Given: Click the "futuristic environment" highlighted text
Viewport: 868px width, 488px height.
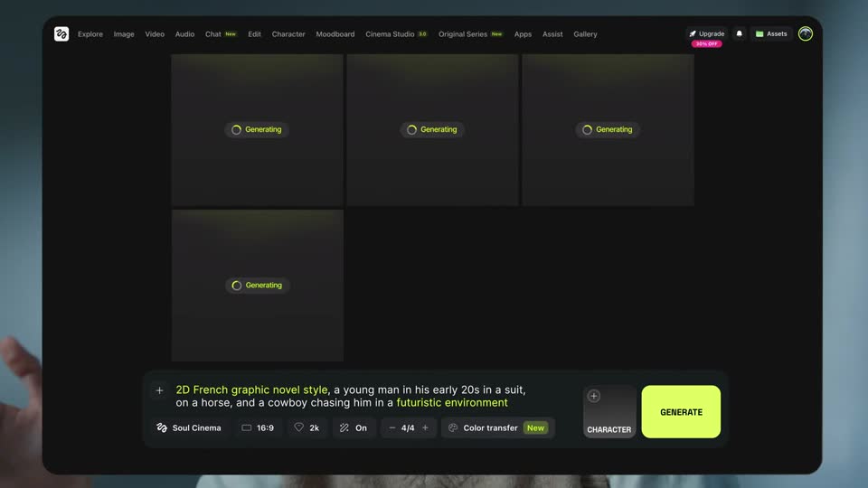Looking at the screenshot, I should (x=452, y=403).
